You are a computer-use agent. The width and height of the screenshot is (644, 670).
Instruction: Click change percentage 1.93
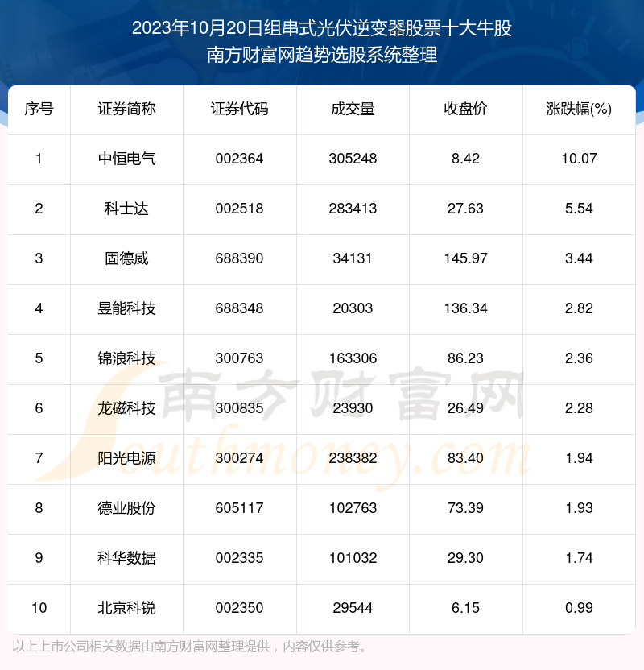[x=579, y=508]
